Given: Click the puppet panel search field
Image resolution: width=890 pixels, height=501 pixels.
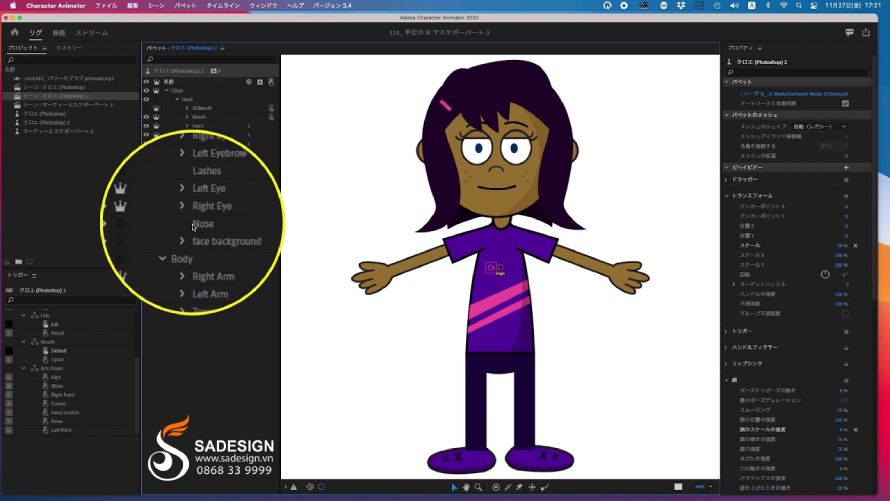Looking at the screenshot, I should coord(210,59).
